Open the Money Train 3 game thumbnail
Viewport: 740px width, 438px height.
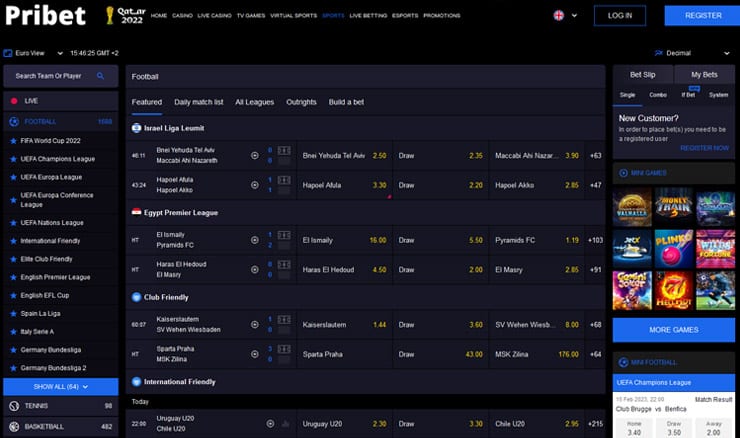coord(673,208)
